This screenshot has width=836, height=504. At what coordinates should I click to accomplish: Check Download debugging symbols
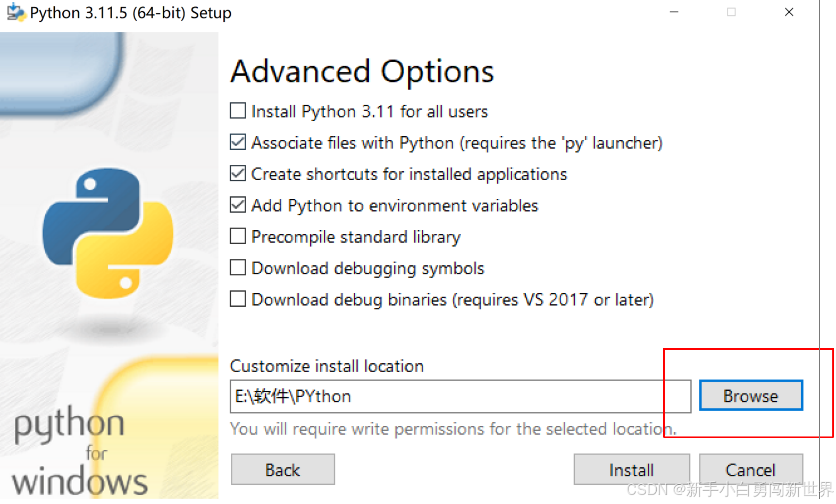point(238,267)
